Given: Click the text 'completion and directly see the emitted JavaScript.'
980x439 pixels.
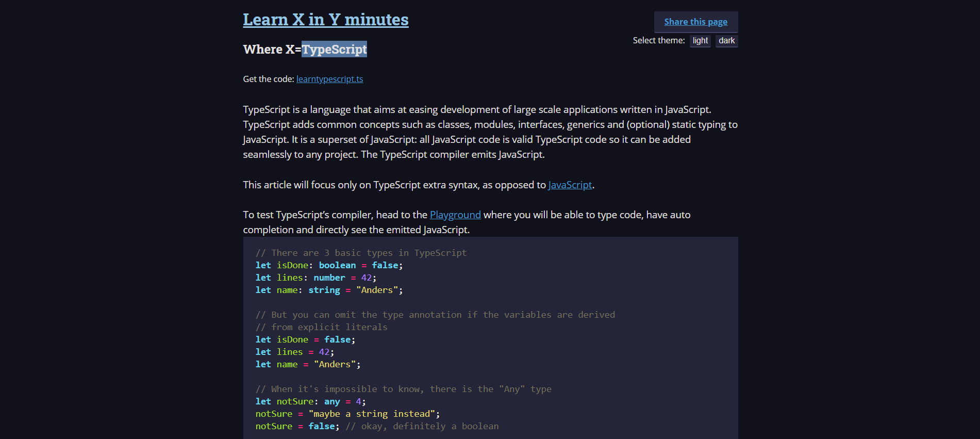Looking at the screenshot, I should (356, 230).
